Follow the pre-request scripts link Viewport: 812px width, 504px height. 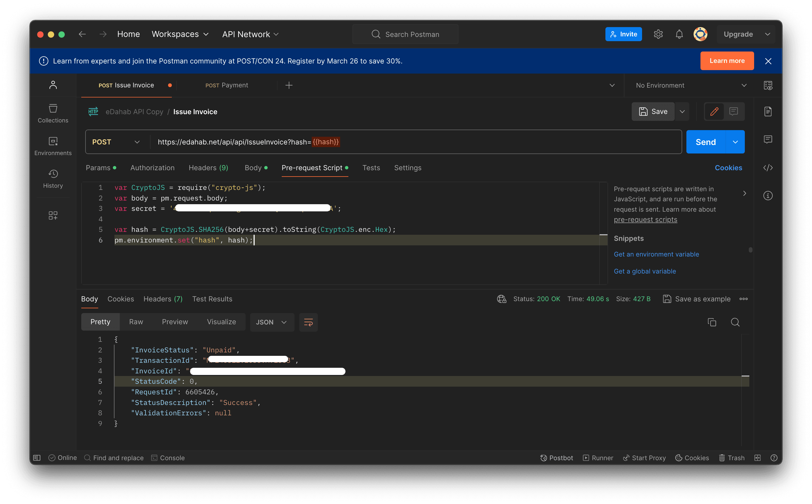tap(645, 220)
